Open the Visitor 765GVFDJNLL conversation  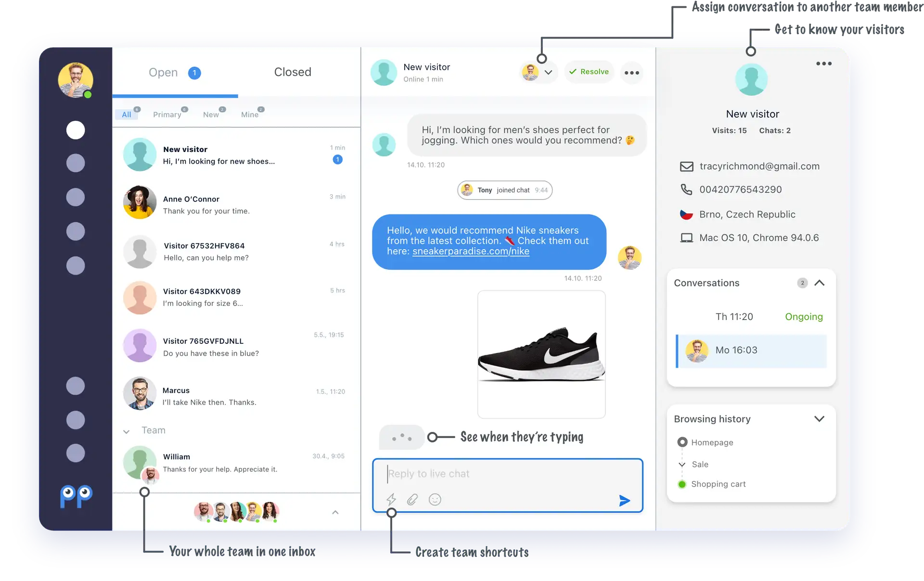pyautogui.click(x=236, y=346)
